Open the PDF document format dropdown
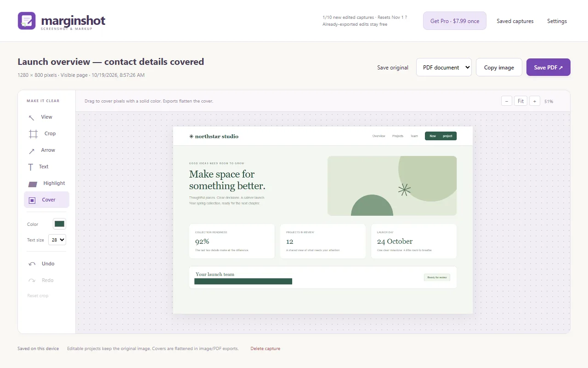Image resolution: width=588 pixels, height=368 pixels. tap(444, 67)
